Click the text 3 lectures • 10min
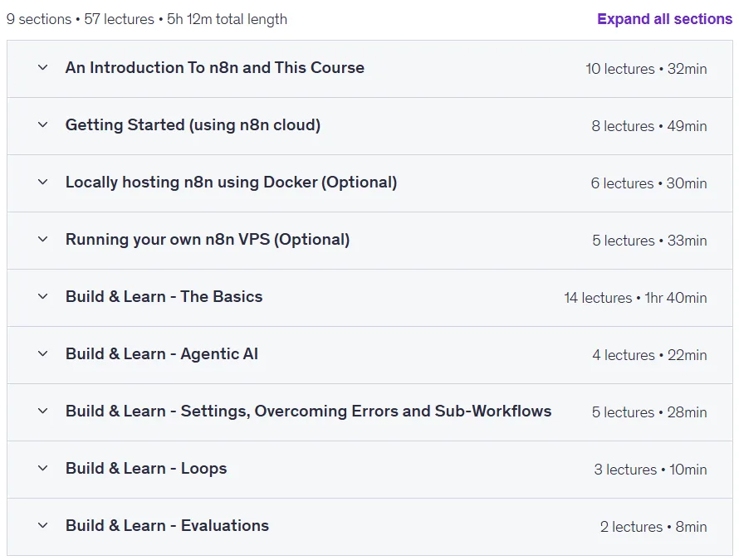739x560 pixels. 650,470
